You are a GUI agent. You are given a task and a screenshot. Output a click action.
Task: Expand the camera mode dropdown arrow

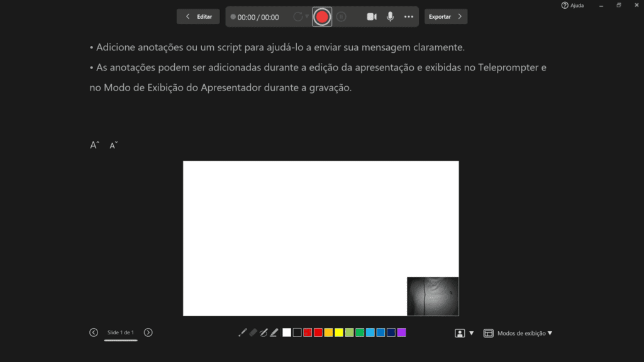click(472, 333)
